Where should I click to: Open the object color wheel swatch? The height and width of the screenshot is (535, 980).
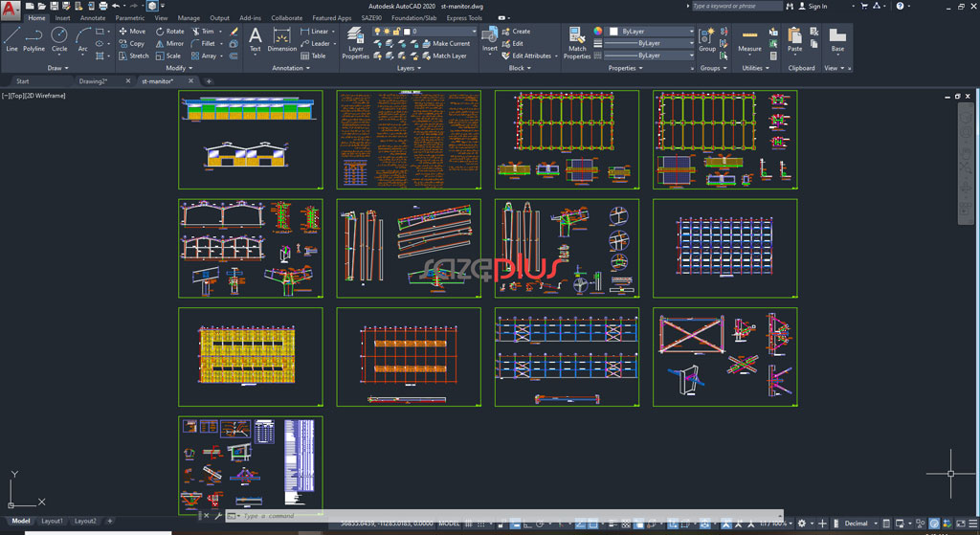597,32
